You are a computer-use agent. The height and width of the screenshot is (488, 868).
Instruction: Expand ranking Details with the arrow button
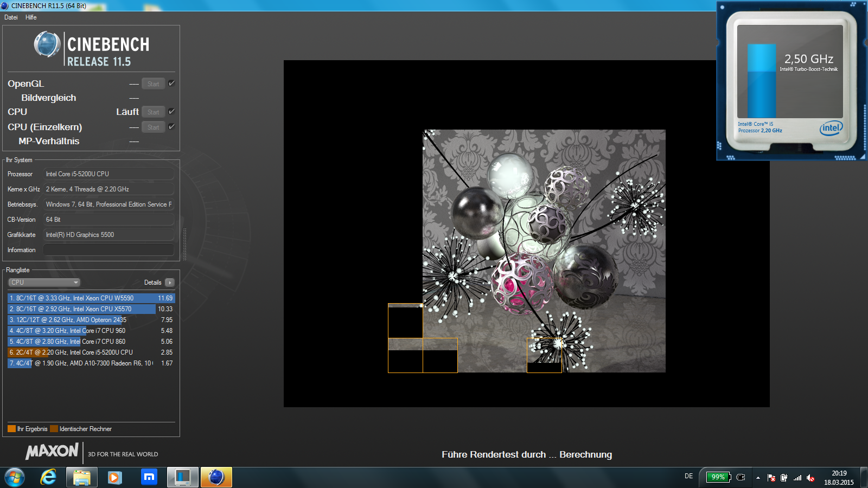pos(170,282)
